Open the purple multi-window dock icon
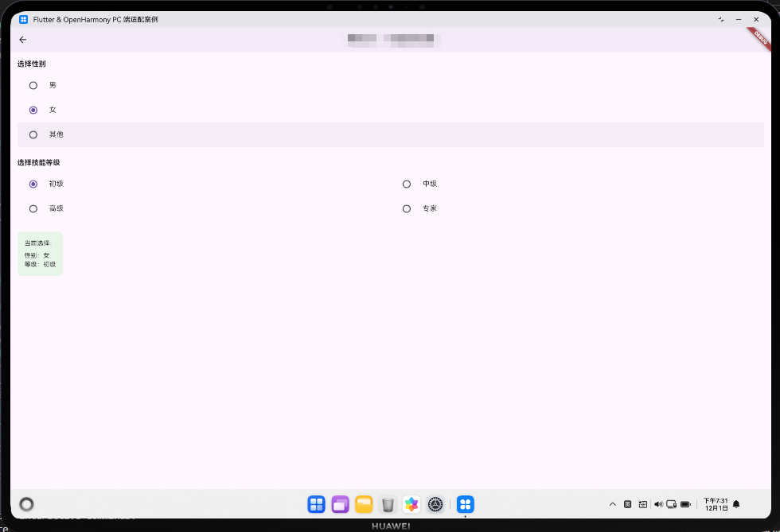Screen dimensions: 780x532 point(341,505)
